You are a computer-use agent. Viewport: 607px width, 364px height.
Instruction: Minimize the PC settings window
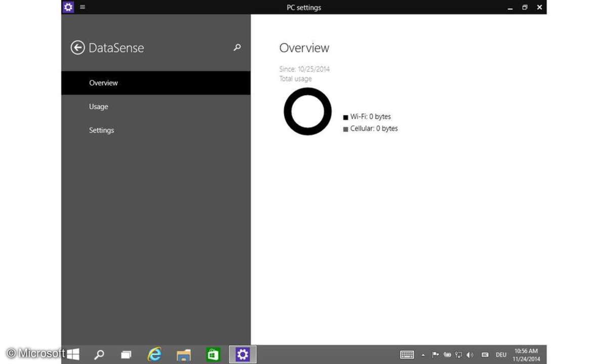point(509,8)
